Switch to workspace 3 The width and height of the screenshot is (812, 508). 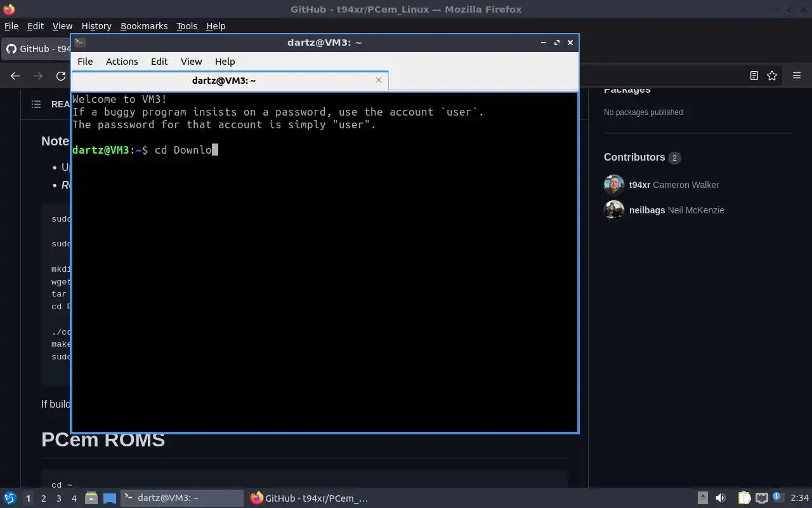point(58,498)
